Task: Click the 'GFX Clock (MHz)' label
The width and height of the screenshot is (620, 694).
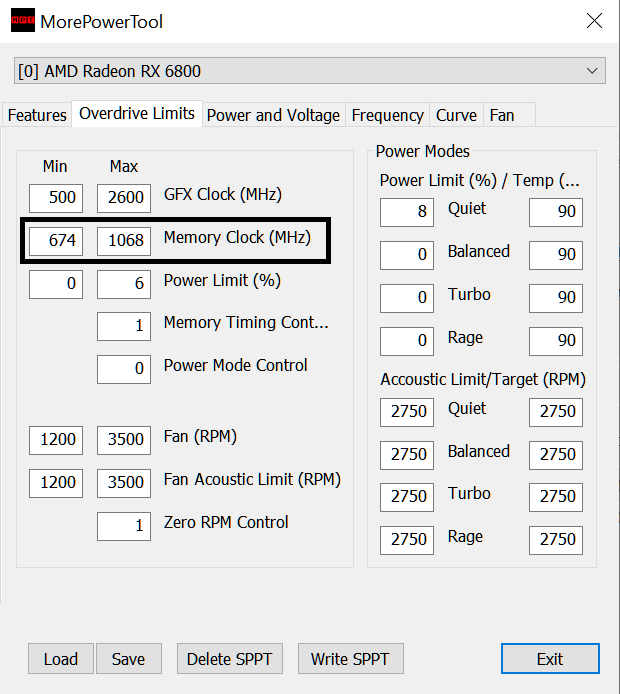Action: 223,194
